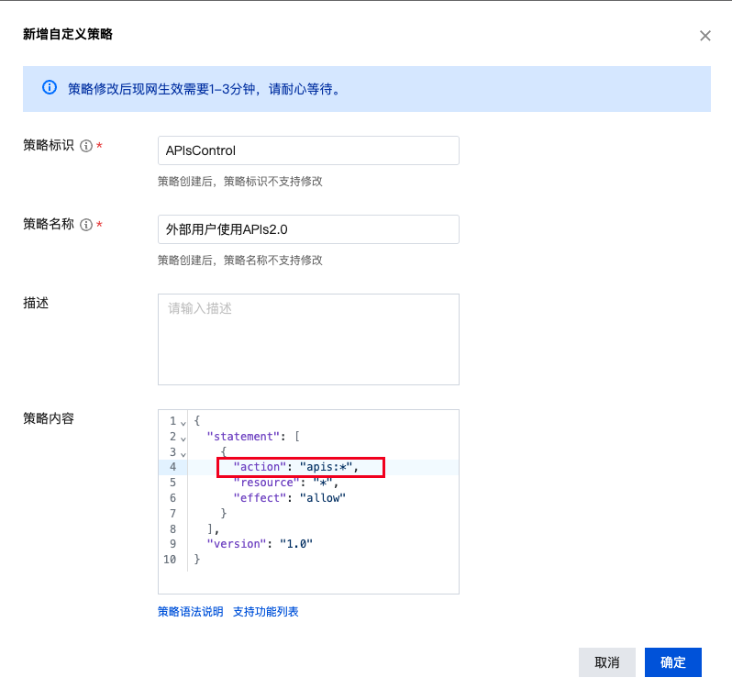Image resolution: width=732 pixels, height=700 pixels.
Task: Collapse the fold arrow on line 3
Action: pyautogui.click(x=183, y=453)
